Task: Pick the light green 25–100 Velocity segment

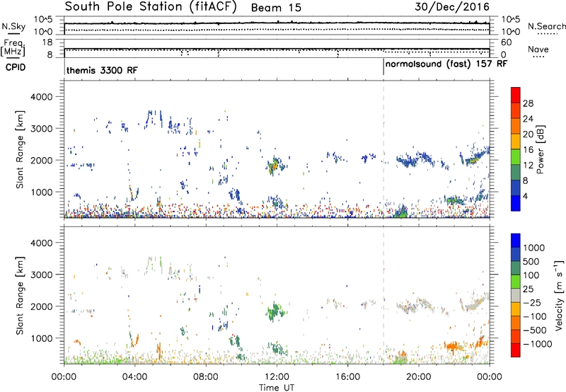Action: pyautogui.click(x=516, y=282)
